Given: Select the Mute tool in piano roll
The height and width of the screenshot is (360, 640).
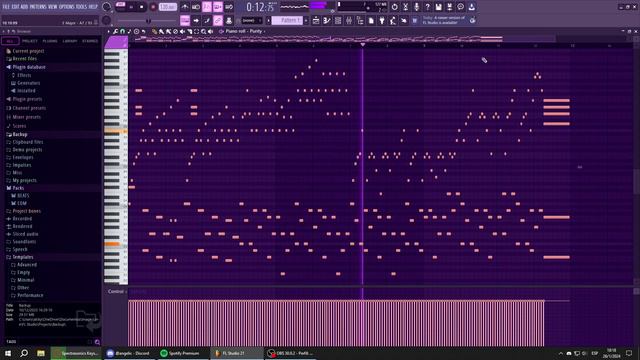Looking at the screenshot, I should point(182,31).
